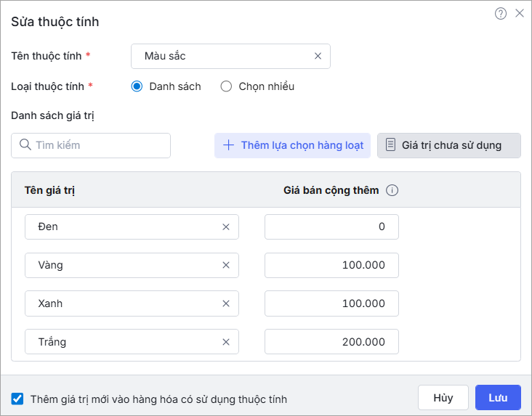The image size is (532, 416).
Task: Edit the extra price for Đen
Action: coord(331,227)
